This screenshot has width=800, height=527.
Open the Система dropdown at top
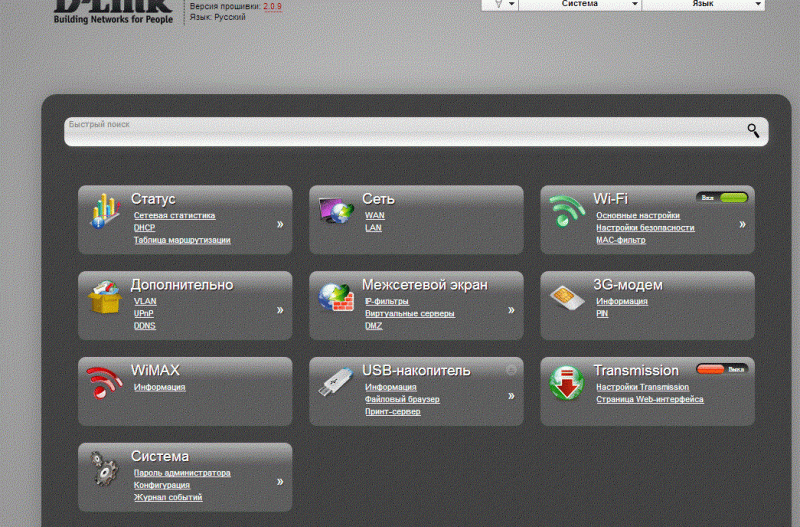580,4
